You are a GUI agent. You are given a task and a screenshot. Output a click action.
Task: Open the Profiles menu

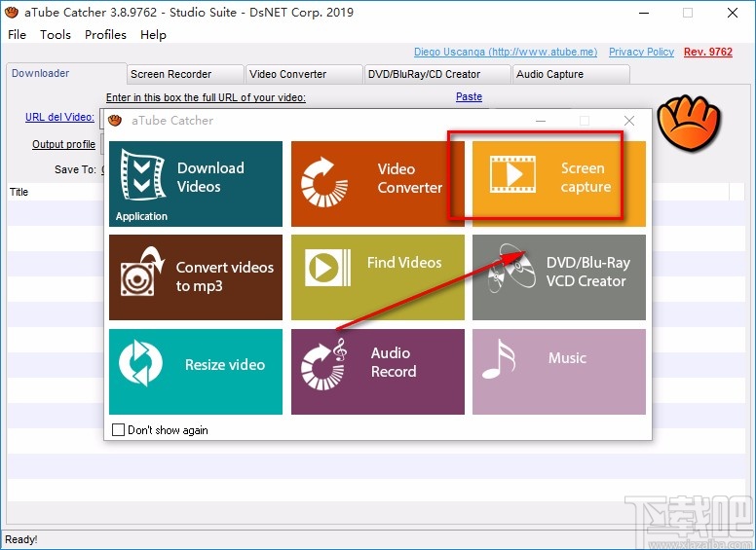(105, 35)
